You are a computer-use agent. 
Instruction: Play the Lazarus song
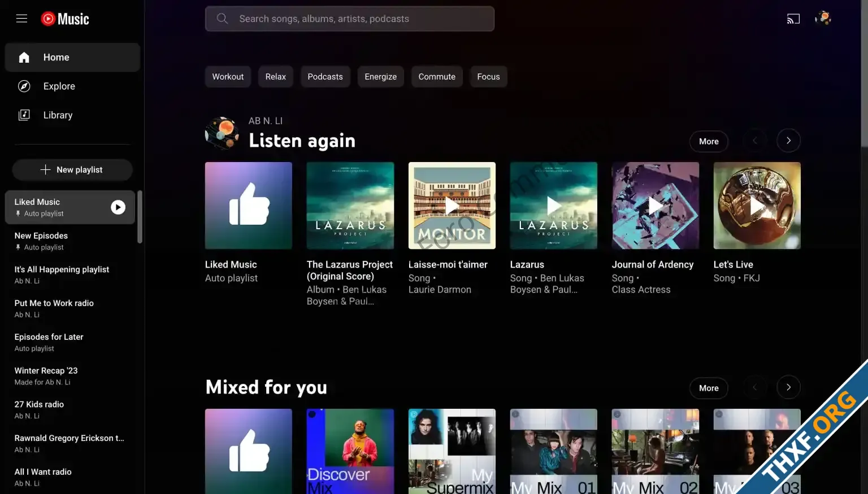click(554, 206)
